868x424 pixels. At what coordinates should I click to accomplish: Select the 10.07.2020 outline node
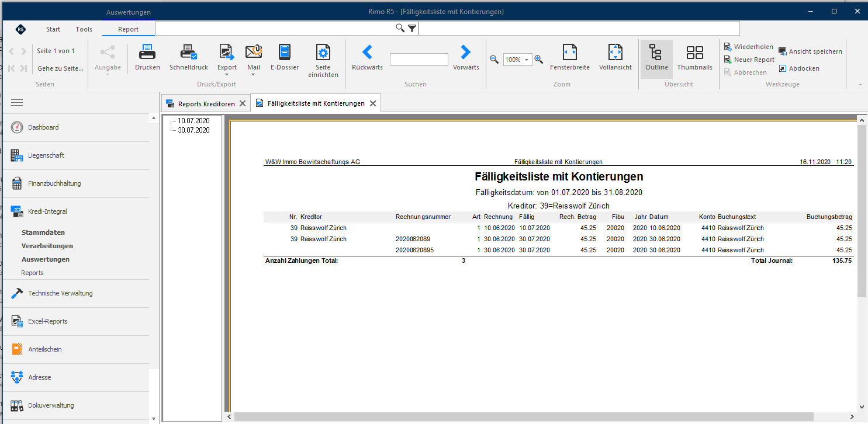click(x=193, y=121)
